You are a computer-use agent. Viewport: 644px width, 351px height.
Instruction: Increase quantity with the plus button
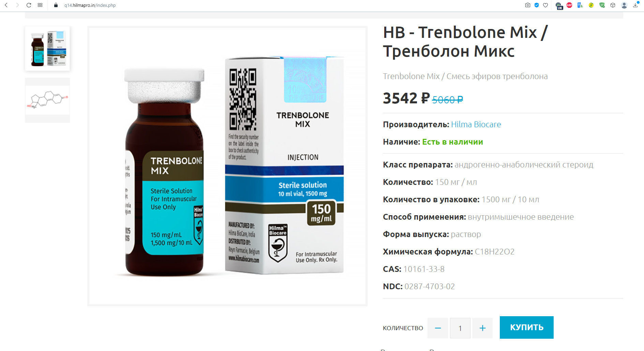tap(482, 328)
